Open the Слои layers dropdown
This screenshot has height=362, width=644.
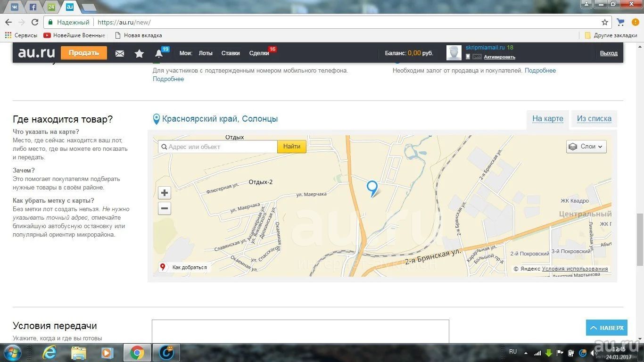(586, 147)
